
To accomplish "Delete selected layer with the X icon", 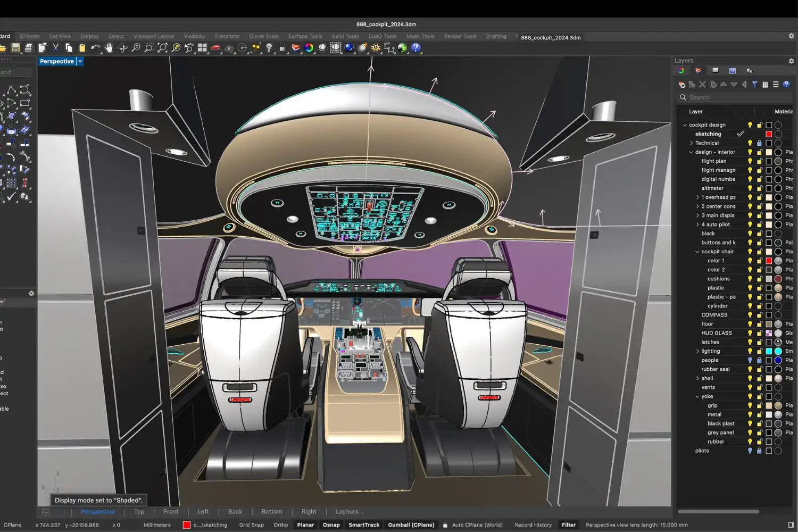I will pyautogui.click(x=702, y=84).
